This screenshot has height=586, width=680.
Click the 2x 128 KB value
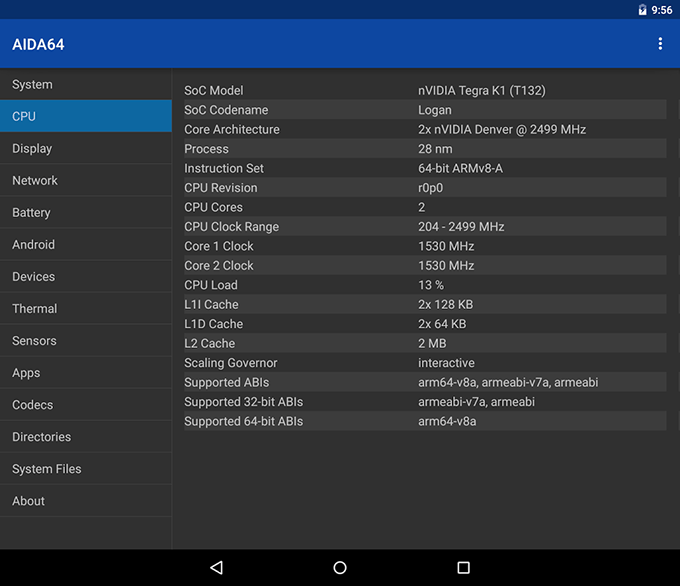pyautogui.click(x=445, y=304)
